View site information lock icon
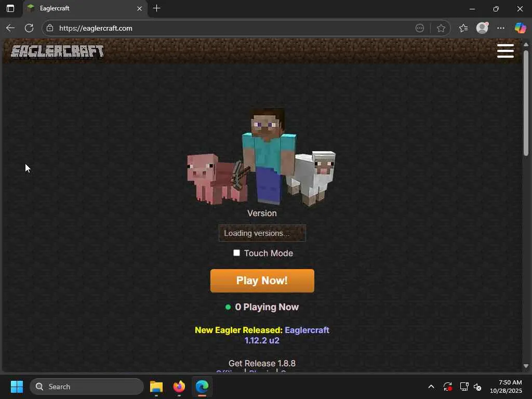Image resolution: width=532 pixels, height=399 pixels. (x=50, y=28)
